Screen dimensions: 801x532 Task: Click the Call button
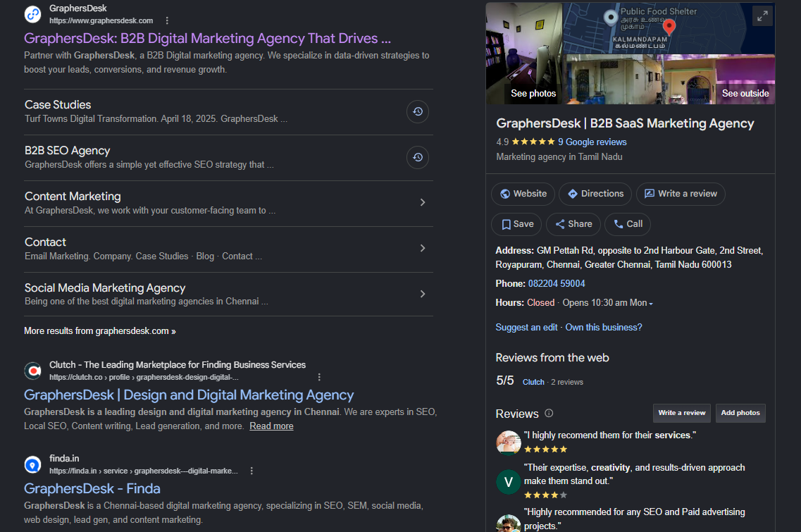pos(628,224)
